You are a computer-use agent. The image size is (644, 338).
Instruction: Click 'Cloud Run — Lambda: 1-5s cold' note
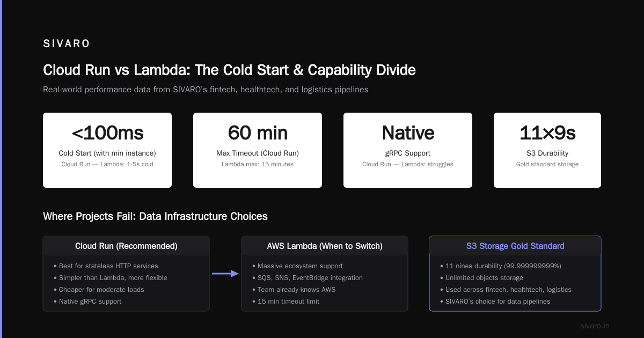point(107,164)
